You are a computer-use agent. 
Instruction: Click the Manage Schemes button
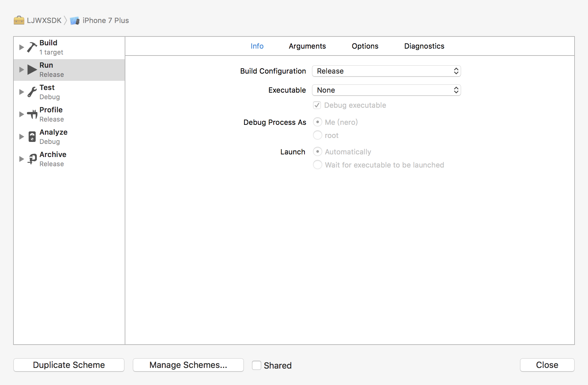click(x=188, y=365)
